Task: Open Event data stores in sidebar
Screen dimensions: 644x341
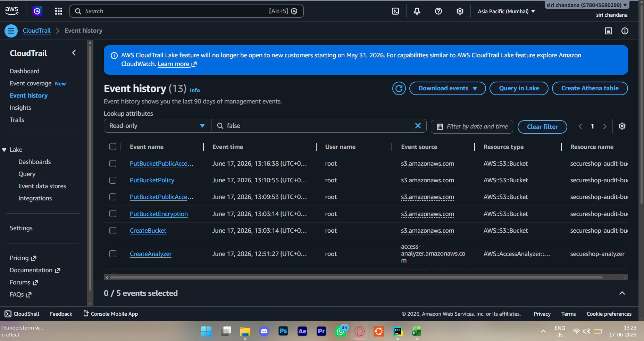Action: (42, 186)
